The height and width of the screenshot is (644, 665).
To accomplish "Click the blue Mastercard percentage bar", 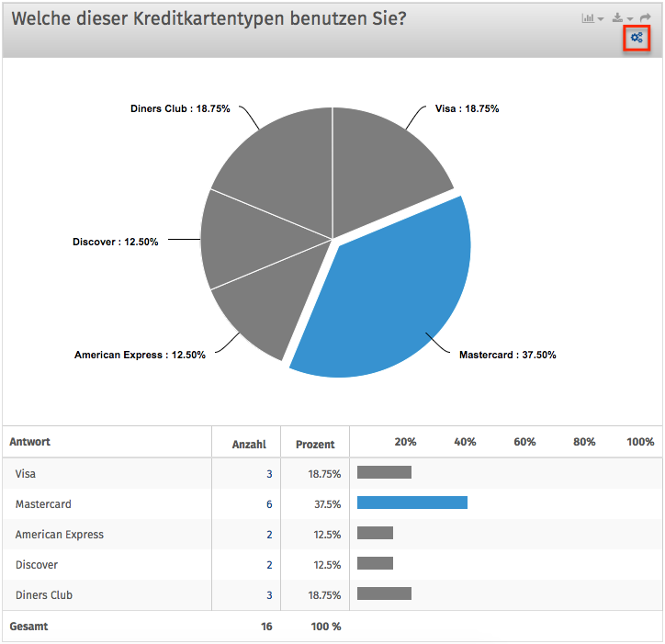I will click(x=412, y=503).
